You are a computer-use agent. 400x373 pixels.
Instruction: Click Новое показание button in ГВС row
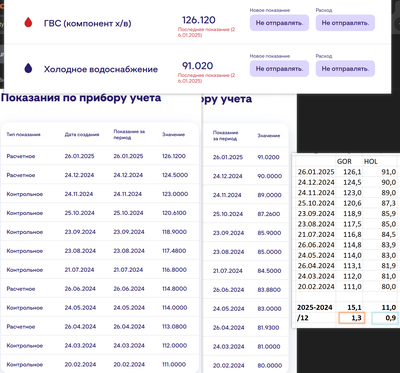[279, 23]
